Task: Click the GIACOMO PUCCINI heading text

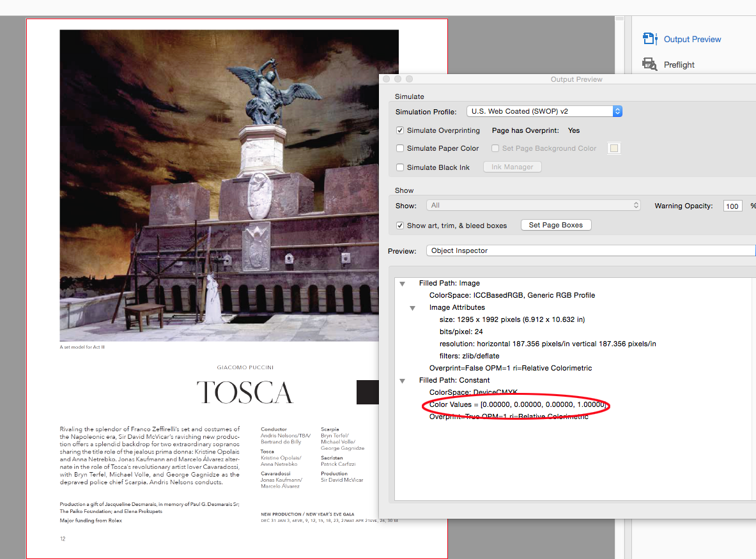Action: 245,367
